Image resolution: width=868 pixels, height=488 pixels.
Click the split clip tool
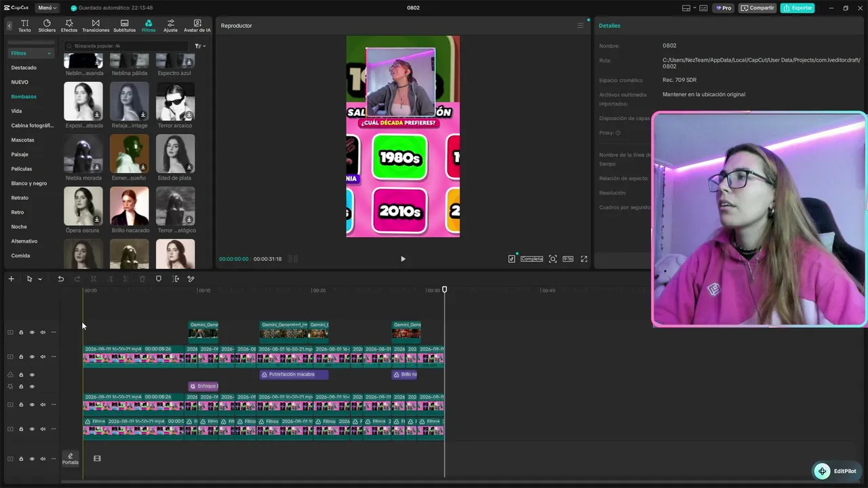94,279
